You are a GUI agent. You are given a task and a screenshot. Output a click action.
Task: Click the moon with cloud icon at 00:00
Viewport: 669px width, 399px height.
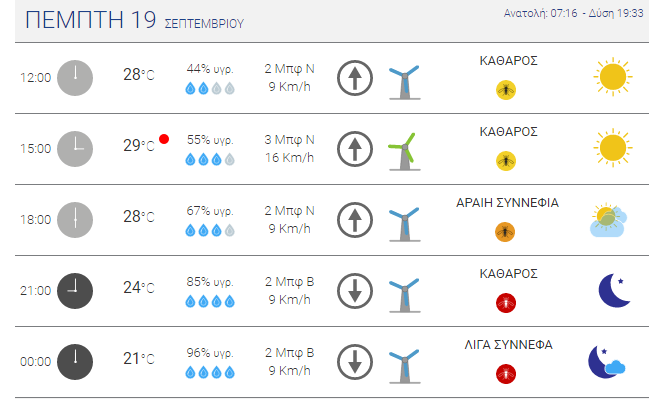pyautogui.click(x=607, y=361)
